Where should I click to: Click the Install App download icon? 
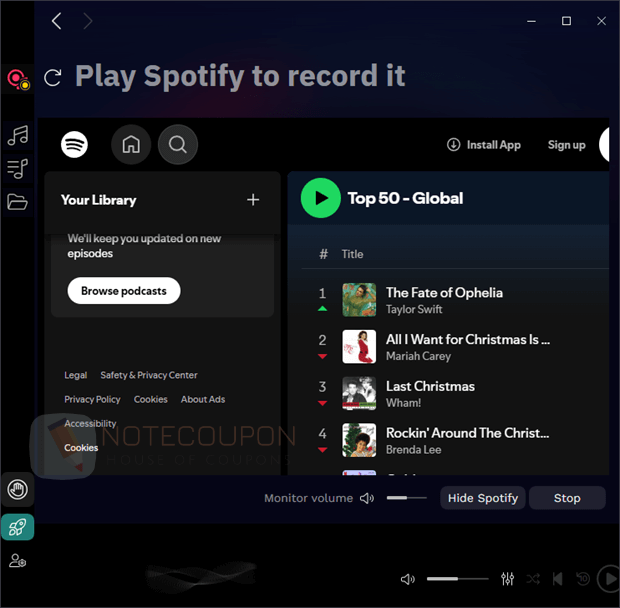(454, 145)
